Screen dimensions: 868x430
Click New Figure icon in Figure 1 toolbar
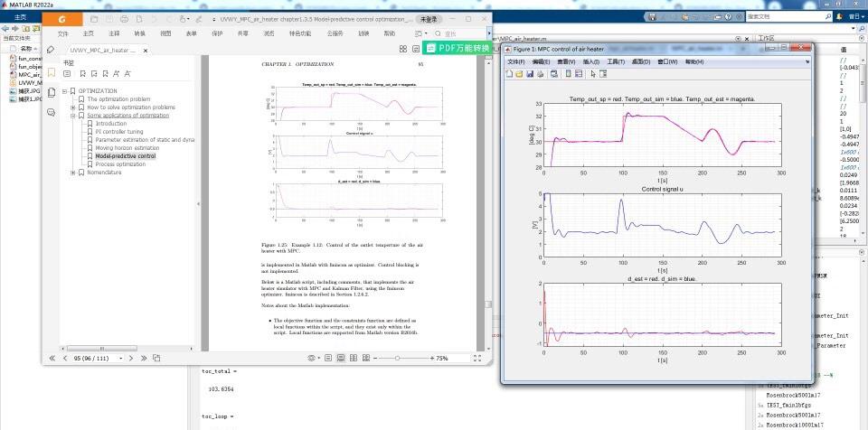[510, 73]
